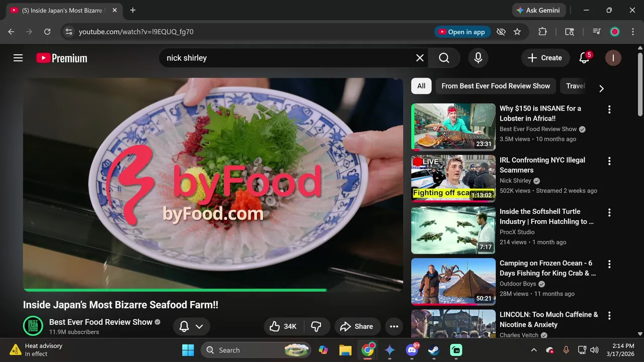Screen dimensions: 644x362
Task: Like the video with thumbs up
Action: point(283,326)
